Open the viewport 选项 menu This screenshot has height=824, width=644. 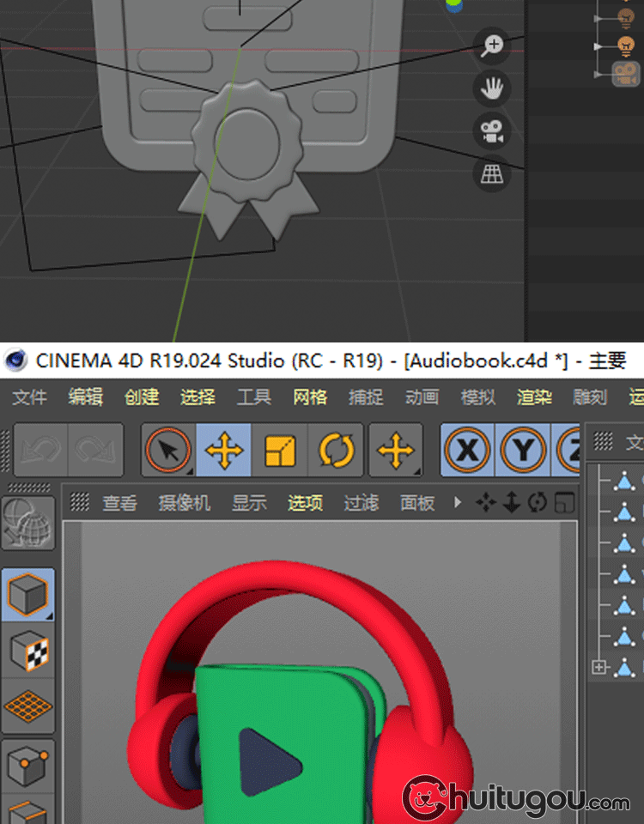(x=306, y=504)
